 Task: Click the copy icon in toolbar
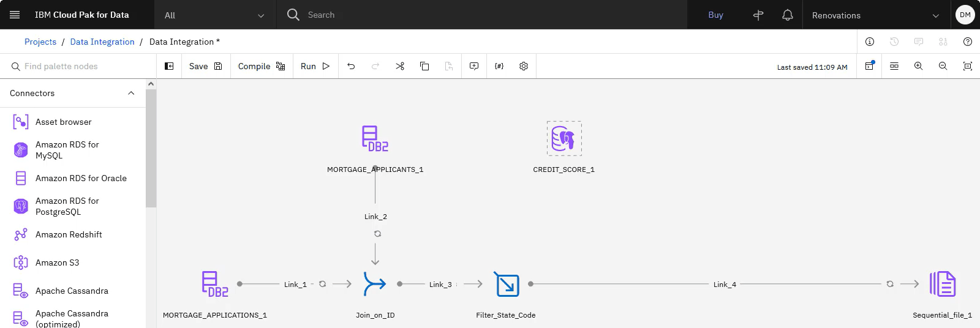(424, 66)
